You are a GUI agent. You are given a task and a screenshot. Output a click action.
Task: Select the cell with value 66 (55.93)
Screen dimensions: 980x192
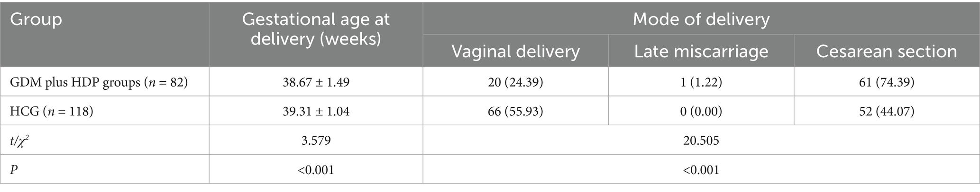pyautogui.click(x=515, y=112)
